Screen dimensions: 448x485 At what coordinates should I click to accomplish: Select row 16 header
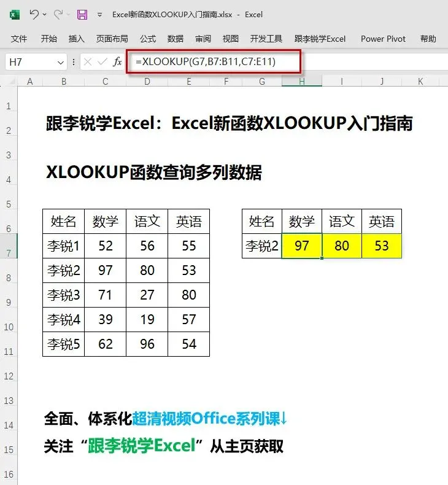[9, 474]
